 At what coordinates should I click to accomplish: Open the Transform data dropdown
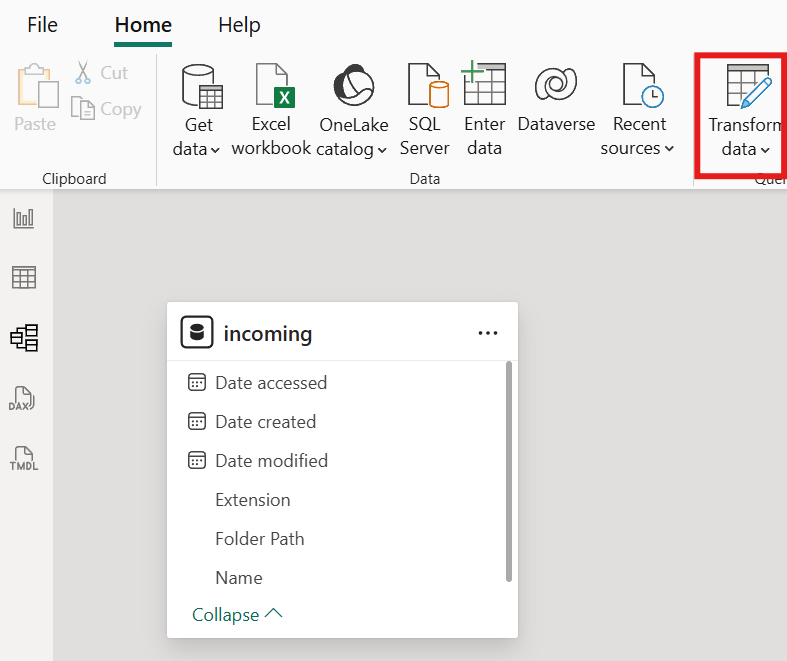pyautogui.click(x=745, y=111)
